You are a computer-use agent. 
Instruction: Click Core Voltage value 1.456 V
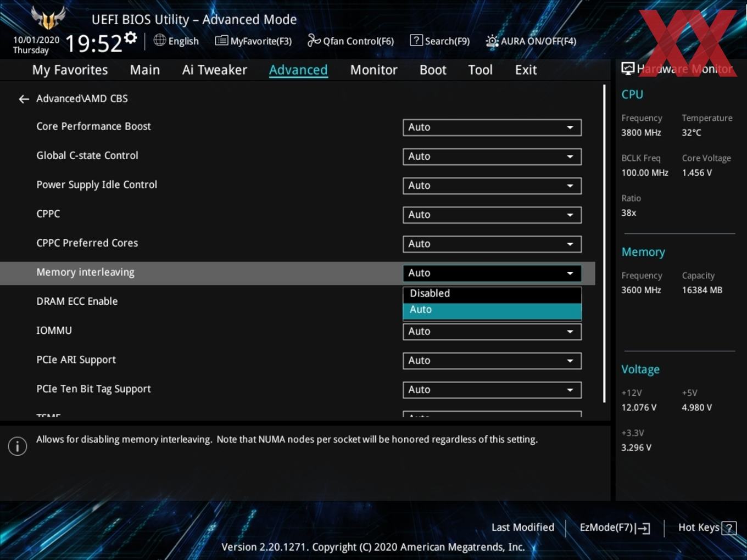[696, 172]
